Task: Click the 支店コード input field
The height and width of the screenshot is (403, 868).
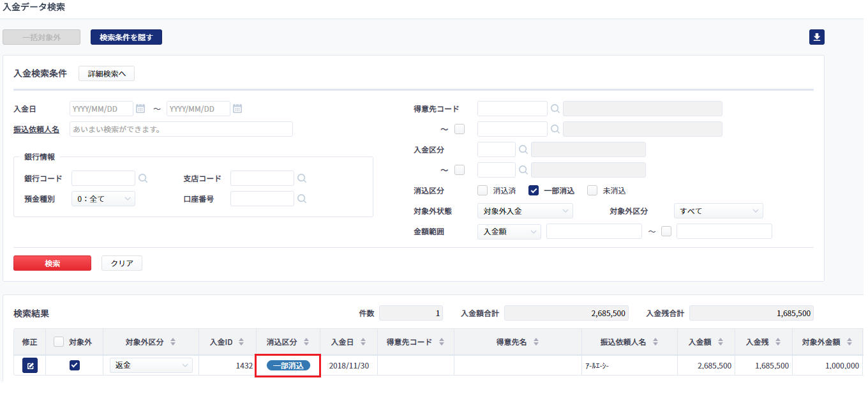Action: [x=262, y=178]
